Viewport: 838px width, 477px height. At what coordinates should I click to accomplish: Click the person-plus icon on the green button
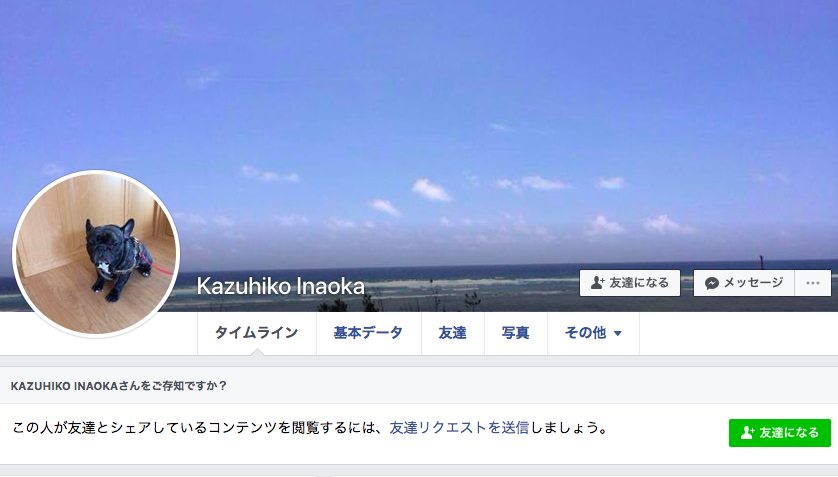pos(748,433)
